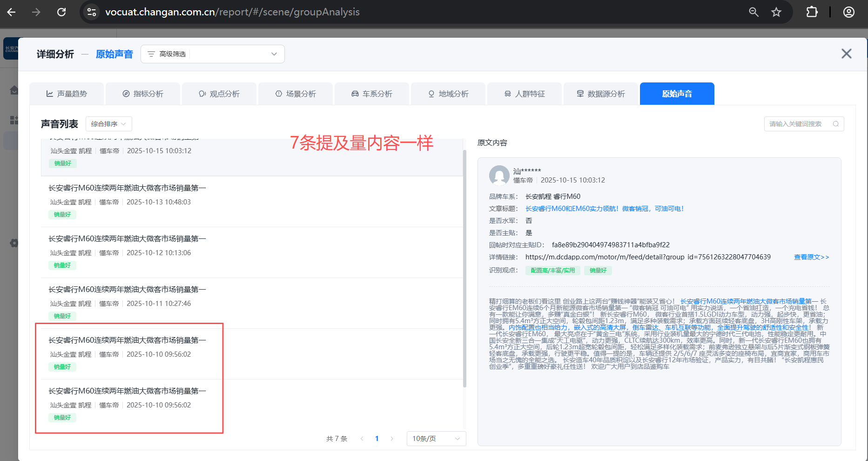Click the clock icon on 场景分析 tab
Viewport: 868px width, 461px height.
(x=278, y=94)
